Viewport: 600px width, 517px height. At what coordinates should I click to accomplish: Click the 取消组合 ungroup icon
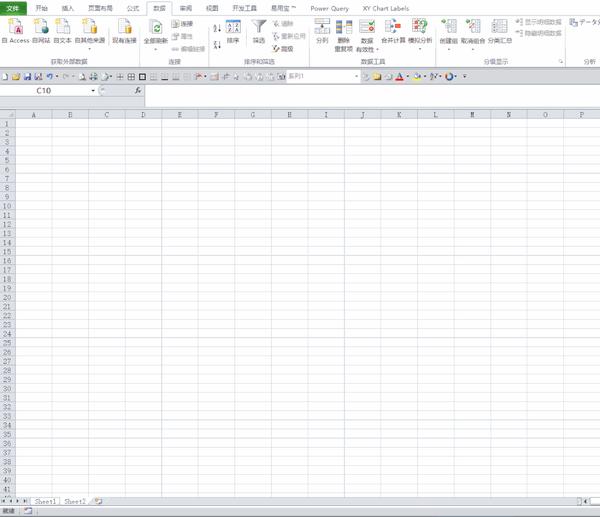[473, 28]
